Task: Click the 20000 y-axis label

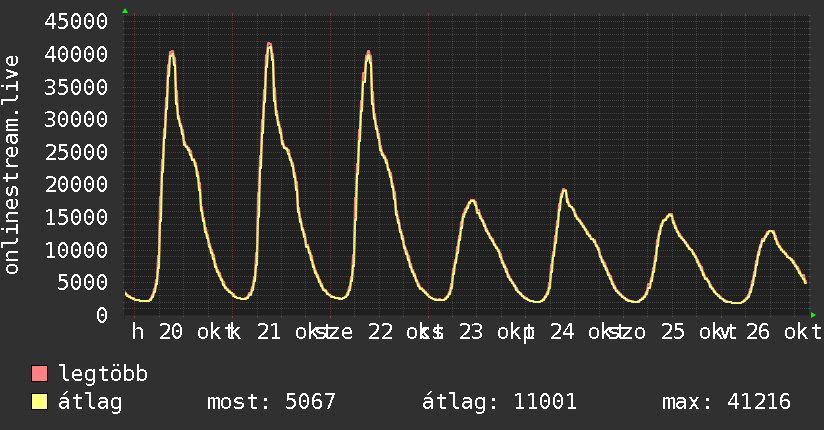Action: (76, 185)
